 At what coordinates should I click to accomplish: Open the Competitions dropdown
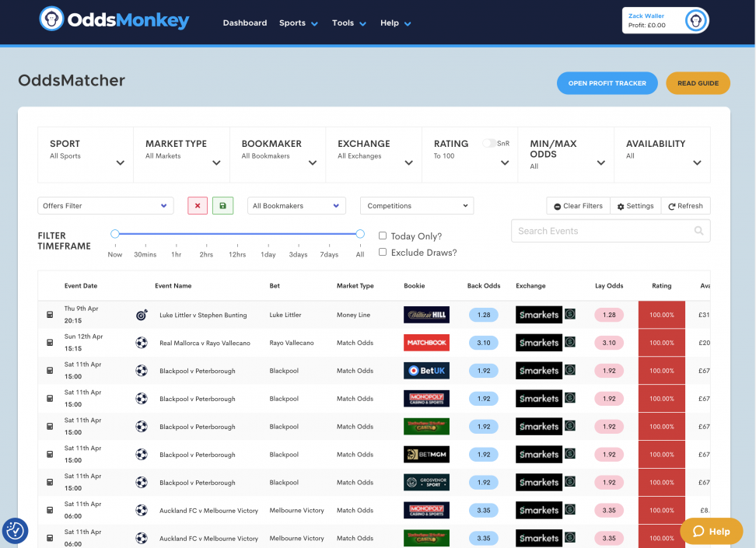click(x=417, y=206)
